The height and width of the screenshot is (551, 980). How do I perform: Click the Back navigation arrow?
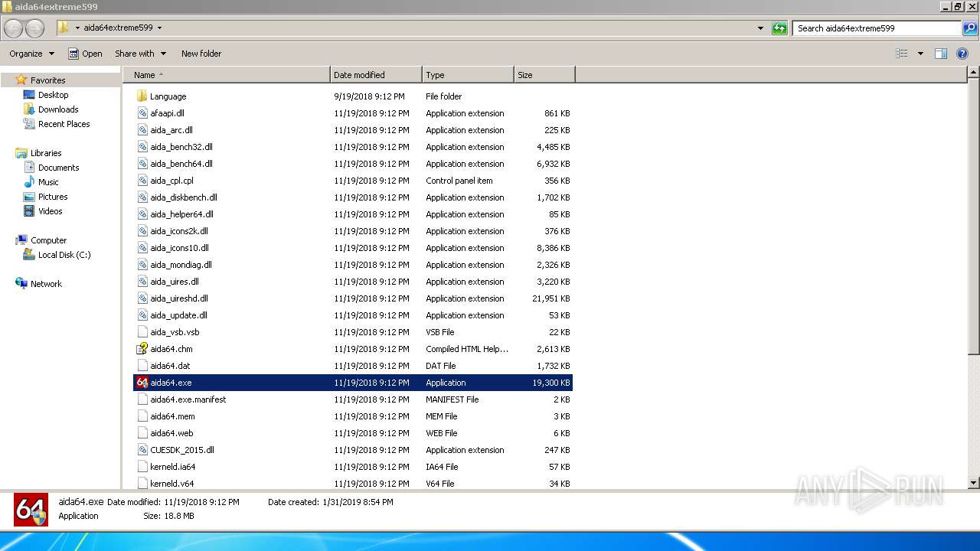(x=13, y=28)
